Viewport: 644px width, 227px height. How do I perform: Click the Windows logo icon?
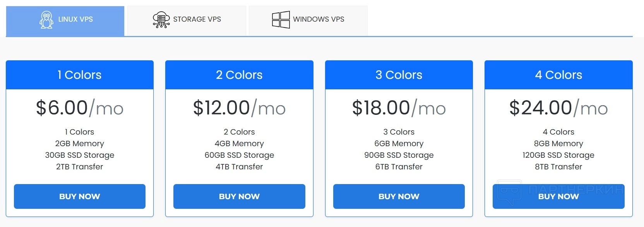click(x=281, y=19)
